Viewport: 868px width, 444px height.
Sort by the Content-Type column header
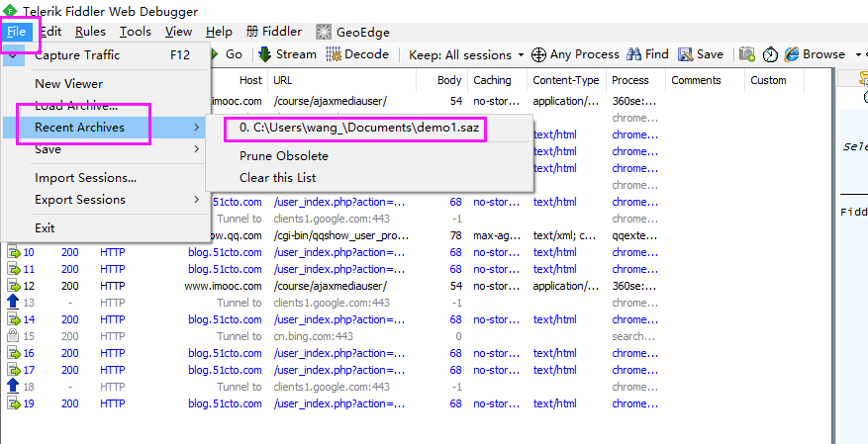(566, 80)
